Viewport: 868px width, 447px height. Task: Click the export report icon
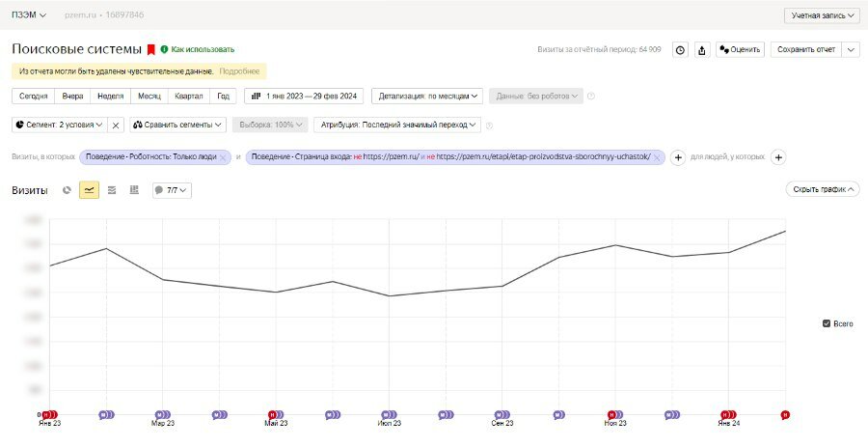[x=701, y=50]
